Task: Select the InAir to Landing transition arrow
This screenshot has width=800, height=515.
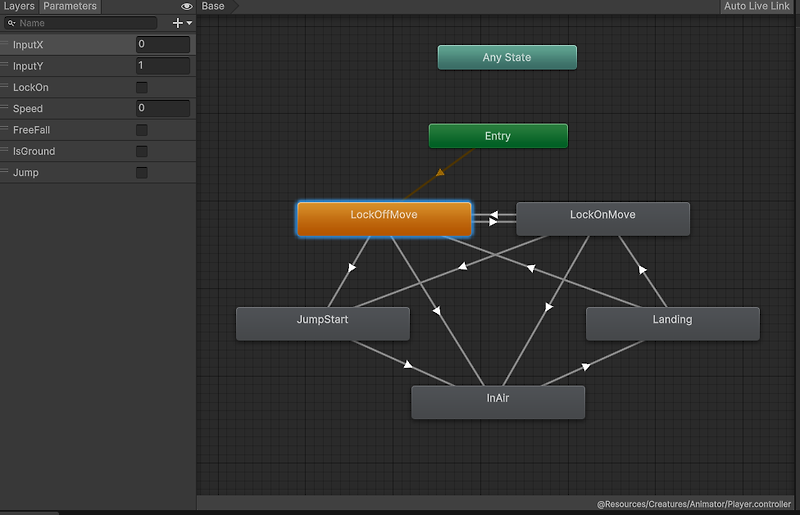Action: point(586,366)
